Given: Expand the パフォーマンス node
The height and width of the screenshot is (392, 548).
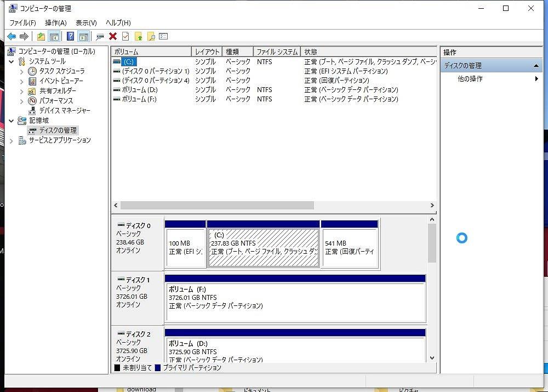Looking at the screenshot, I should coord(22,101).
